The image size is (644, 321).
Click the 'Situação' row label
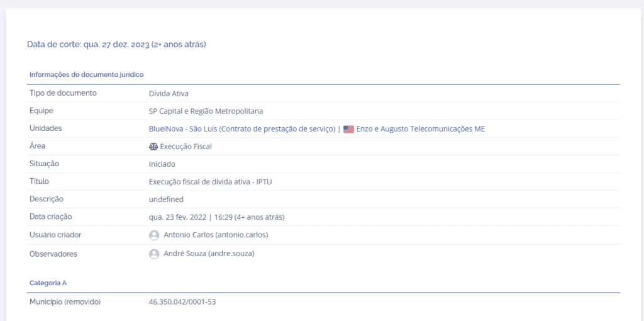[x=45, y=164]
